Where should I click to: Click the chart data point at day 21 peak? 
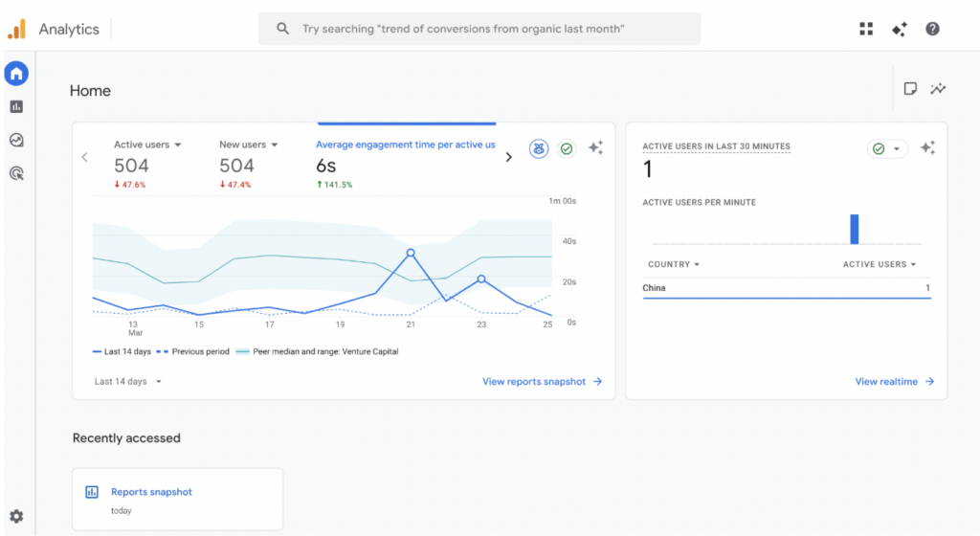[411, 253]
